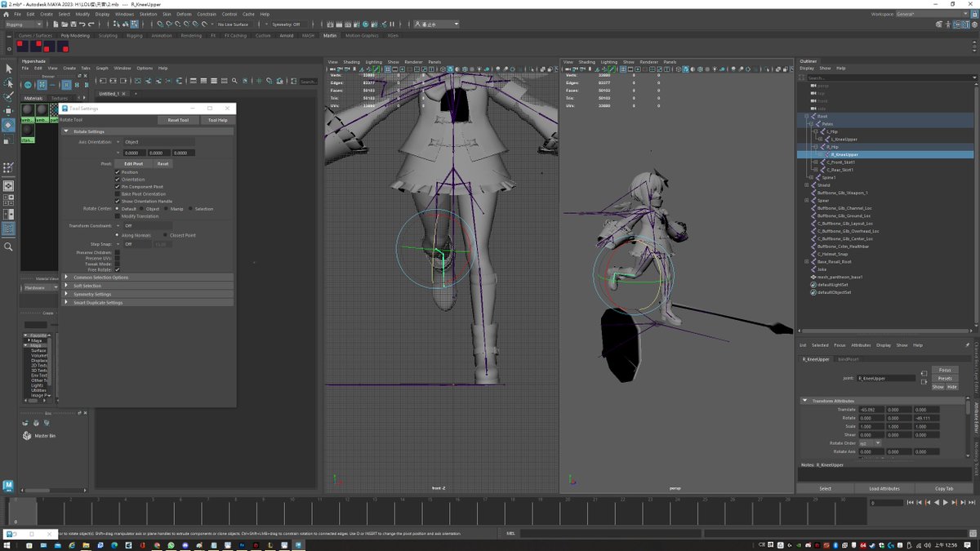The width and height of the screenshot is (980, 551).
Task: Select the Rotate tool in the toolbox
Action: 7,125
